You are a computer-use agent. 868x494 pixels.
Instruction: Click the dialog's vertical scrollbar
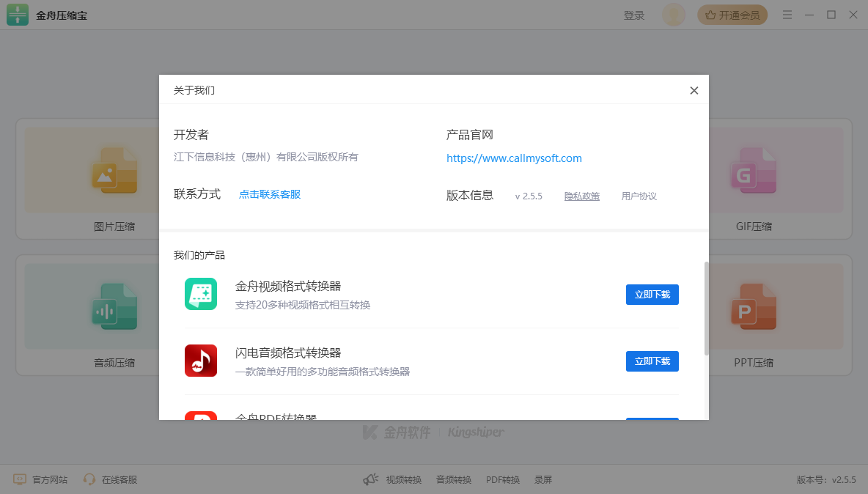click(x=707, y=308)
